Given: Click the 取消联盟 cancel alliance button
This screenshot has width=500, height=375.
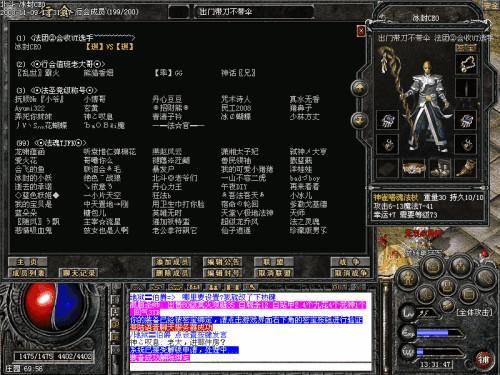Looking at the screenshot, I should click(x=274, y=273).
